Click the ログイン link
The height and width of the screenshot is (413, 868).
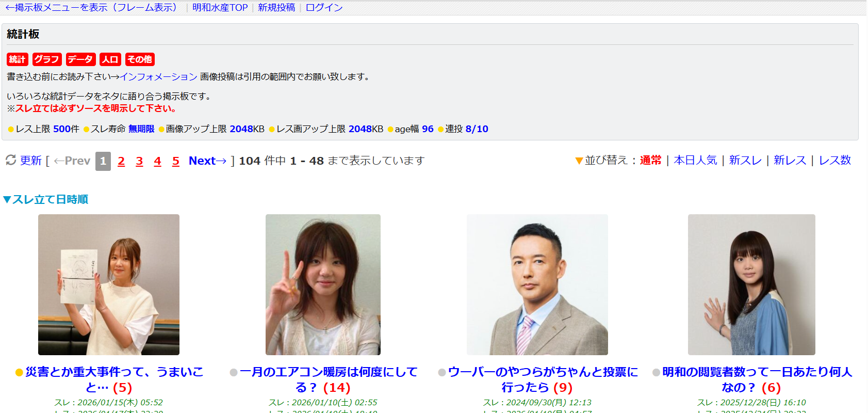(x=324, y=8)
